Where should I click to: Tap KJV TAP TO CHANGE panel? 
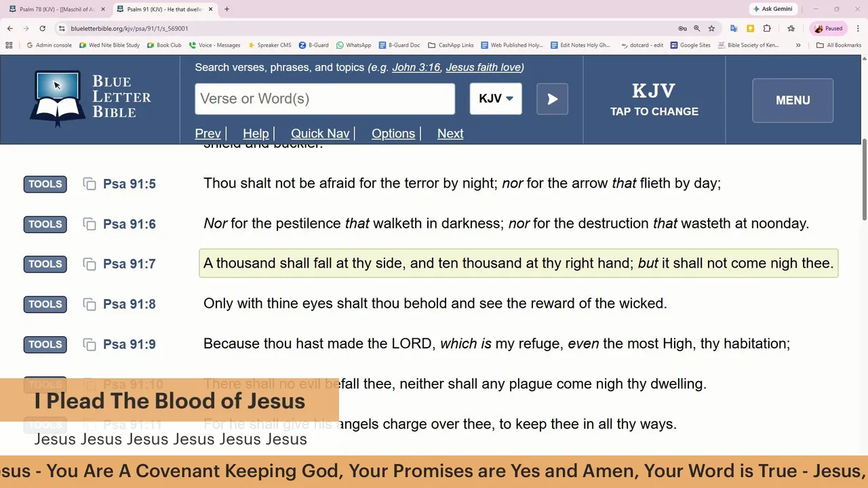pyautogui.click(x=654, y=100)
